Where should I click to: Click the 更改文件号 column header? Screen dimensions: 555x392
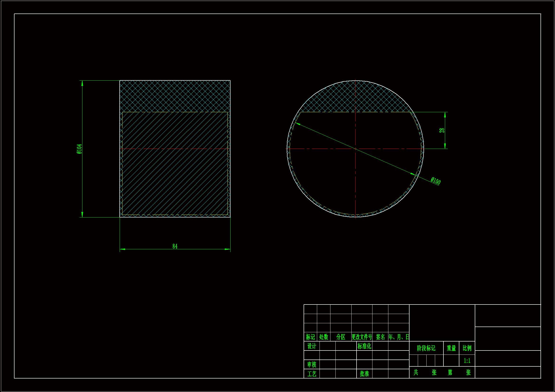[362, 337]
